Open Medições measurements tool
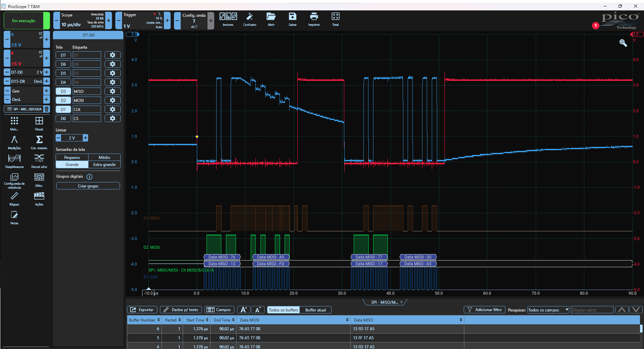 click(x=14, y=142)
